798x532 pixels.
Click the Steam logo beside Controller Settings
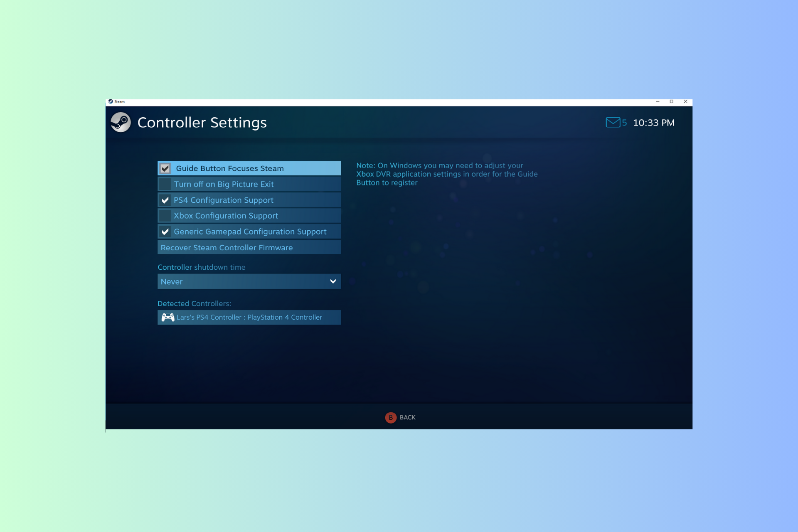121,122
